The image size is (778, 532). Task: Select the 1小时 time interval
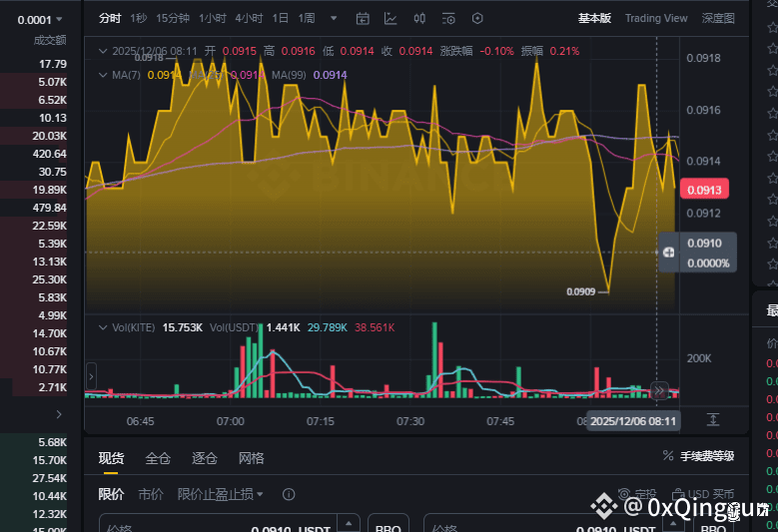pyautogui.click(x=213, y=18)
